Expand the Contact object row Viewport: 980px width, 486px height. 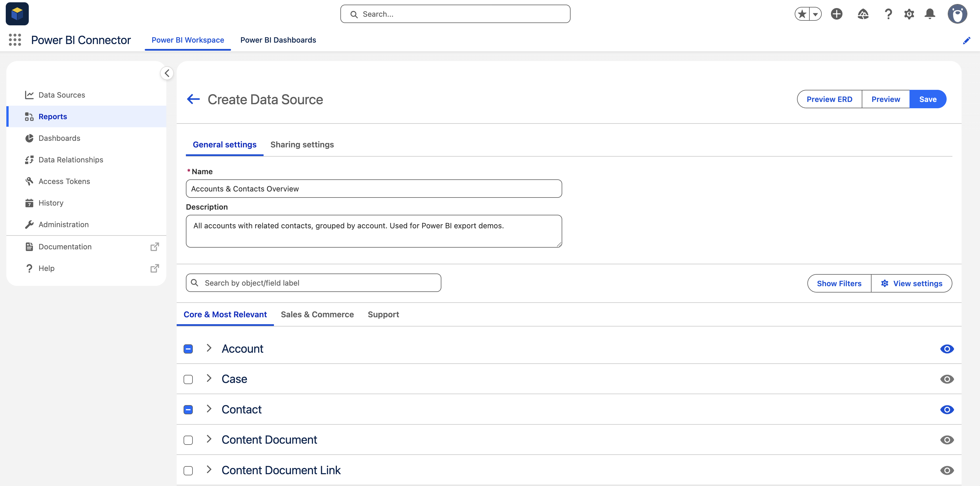[x=209, y=409]
